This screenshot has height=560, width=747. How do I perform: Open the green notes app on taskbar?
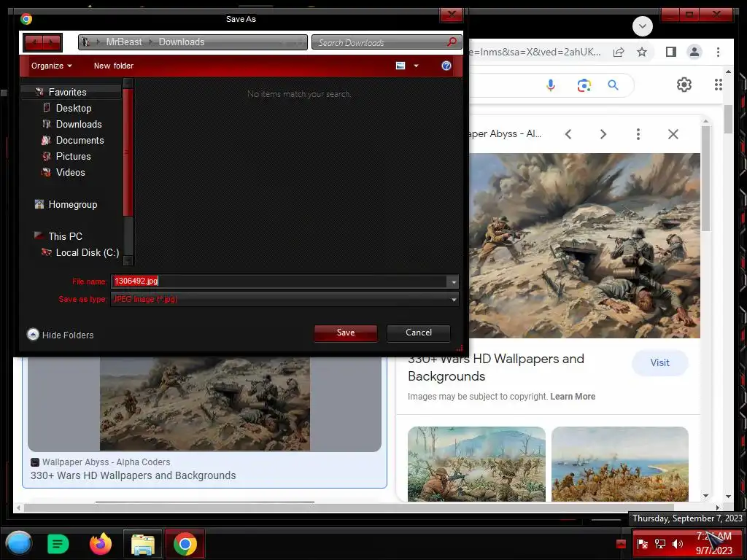point(58,543)
